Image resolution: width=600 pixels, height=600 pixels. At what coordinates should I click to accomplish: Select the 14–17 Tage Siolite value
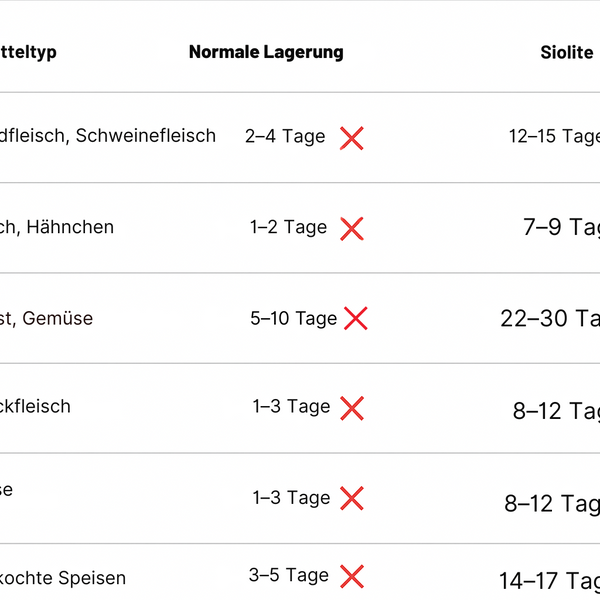tap(549, 580)
